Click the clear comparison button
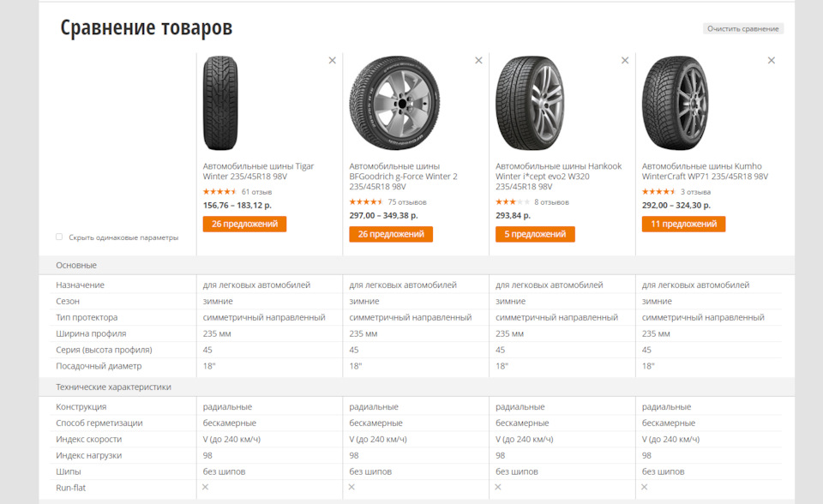823x504 pixels. click(x=742, y=28)
